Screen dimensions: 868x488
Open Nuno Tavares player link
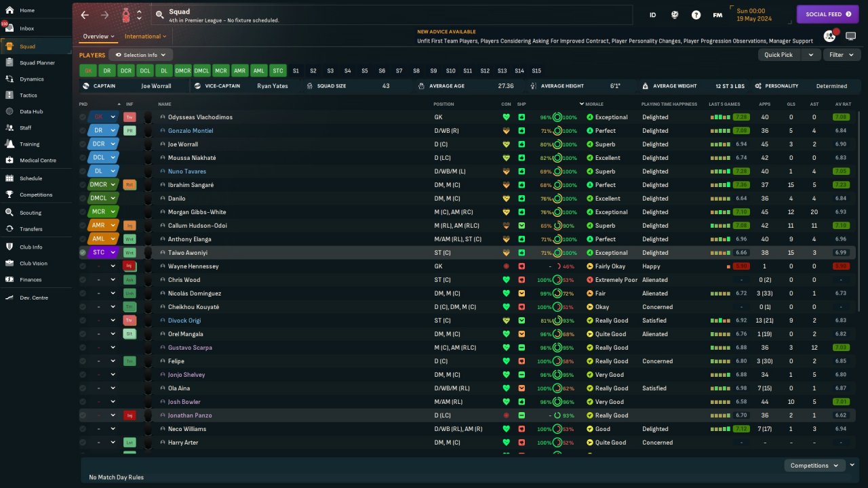click(x=187, y=171)
